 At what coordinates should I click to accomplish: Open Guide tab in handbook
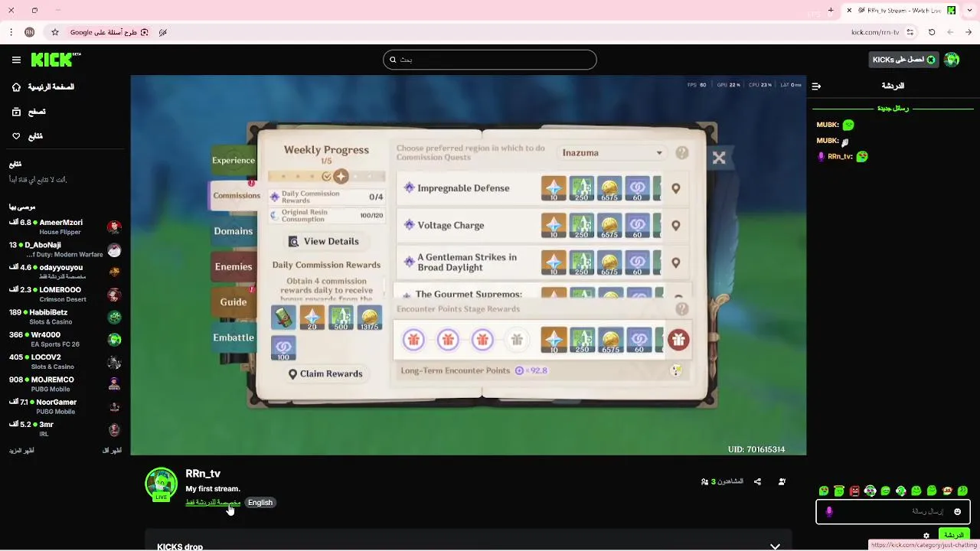[234, 302]
